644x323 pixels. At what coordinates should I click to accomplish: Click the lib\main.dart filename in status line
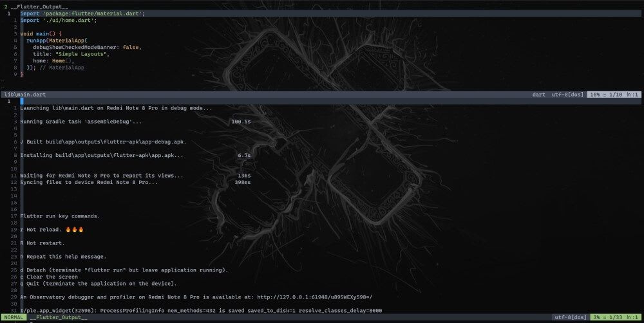25,95
